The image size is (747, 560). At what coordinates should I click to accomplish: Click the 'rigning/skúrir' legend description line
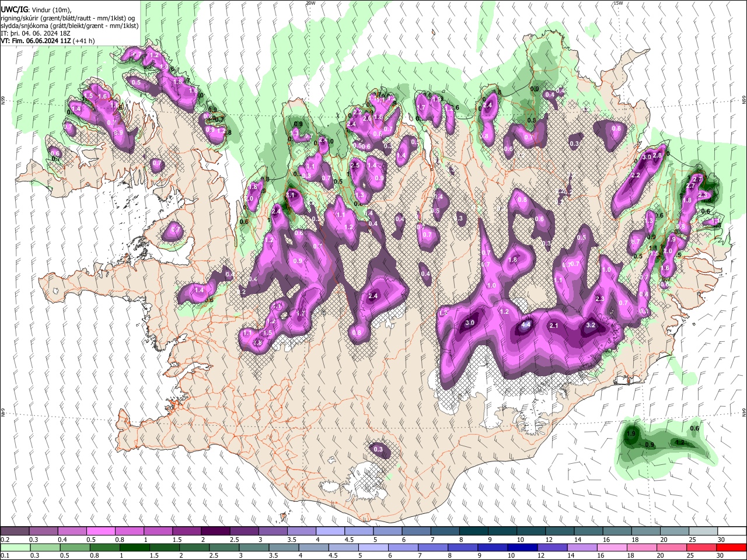point(68,18)
